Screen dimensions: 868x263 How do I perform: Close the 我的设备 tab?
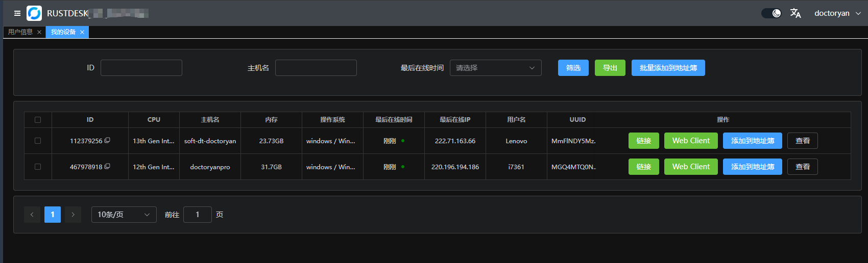[x=82, y=32]
